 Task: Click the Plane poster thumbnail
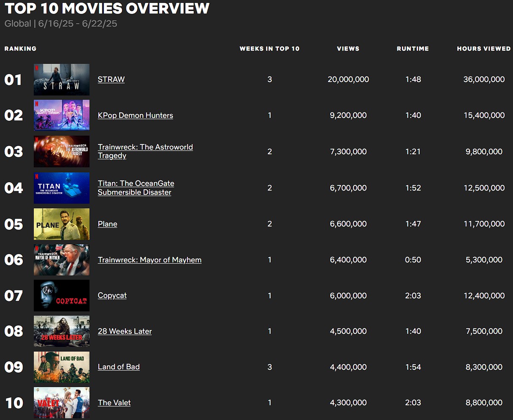[62, 224]
